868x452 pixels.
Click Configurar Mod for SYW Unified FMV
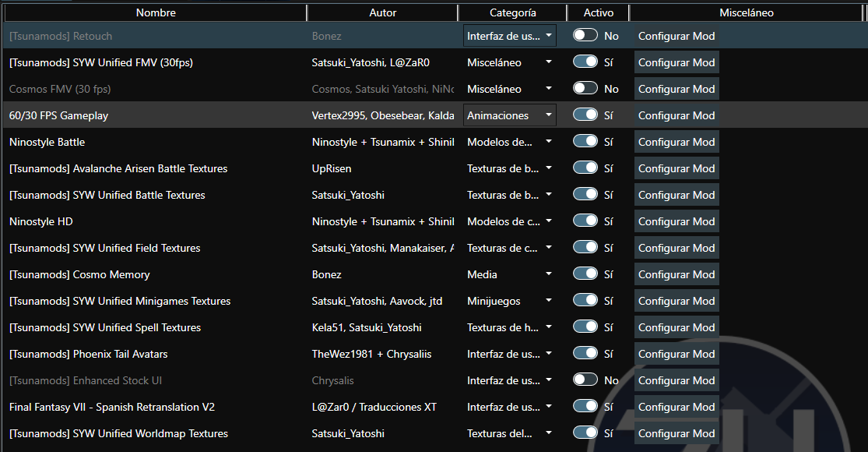676,62
